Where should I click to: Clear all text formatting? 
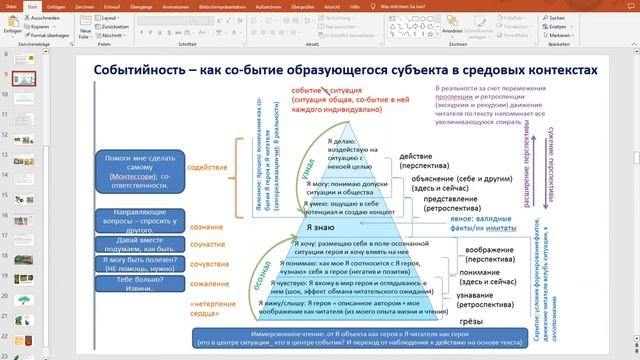(240, 20)
